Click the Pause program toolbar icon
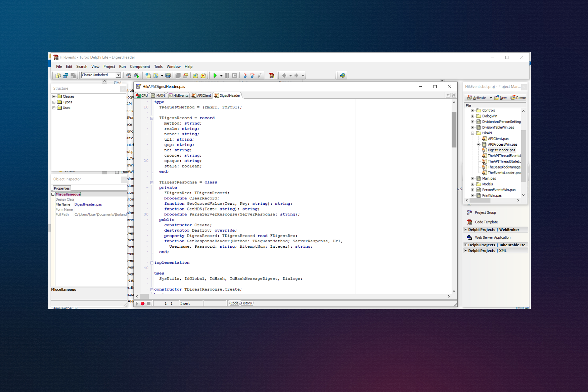588x392 pixels. coord(227,76)
